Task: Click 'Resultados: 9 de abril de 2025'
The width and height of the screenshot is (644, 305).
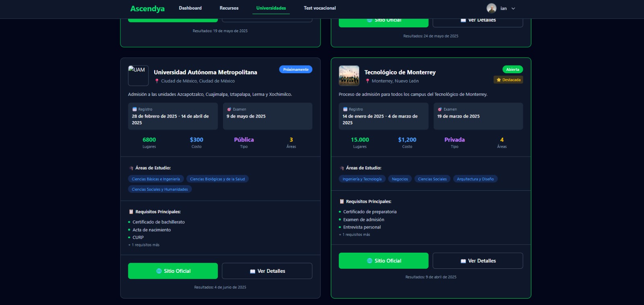Action: tap(431, 277)
